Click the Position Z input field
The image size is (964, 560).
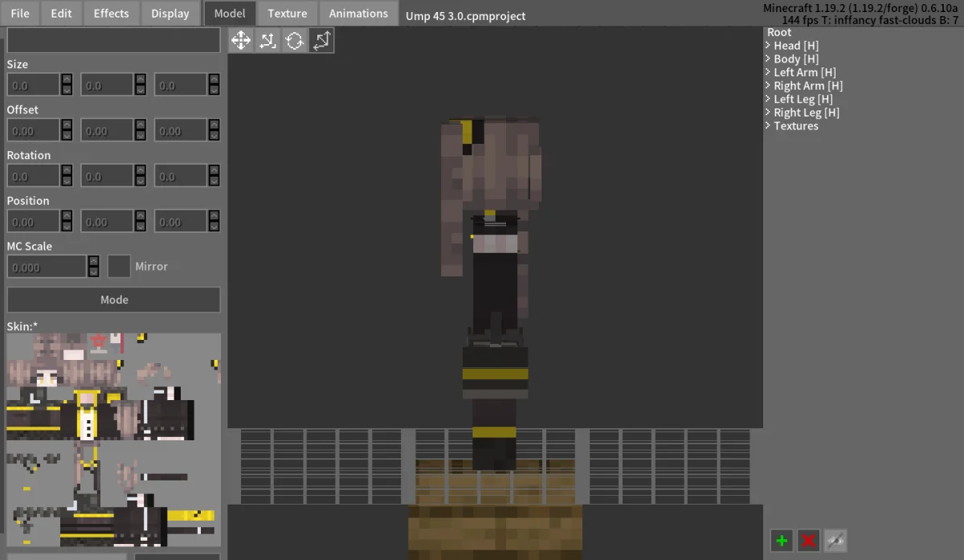[181, 222]
